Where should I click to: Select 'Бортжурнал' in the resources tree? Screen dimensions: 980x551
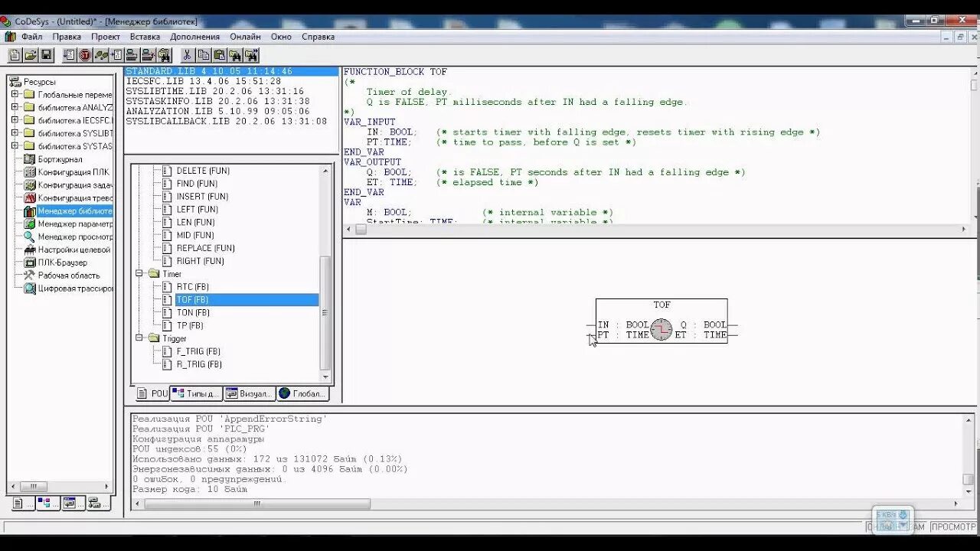pos(60,159)
